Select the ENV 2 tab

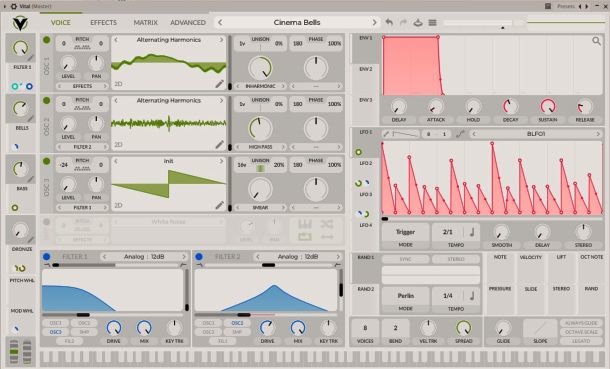(x=366, y=69)
